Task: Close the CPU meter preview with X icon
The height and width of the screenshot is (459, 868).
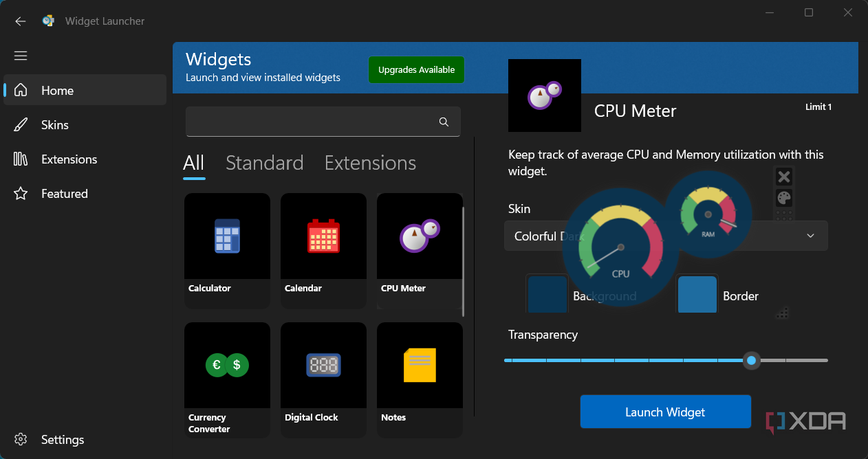Action: tap(784, 177)
